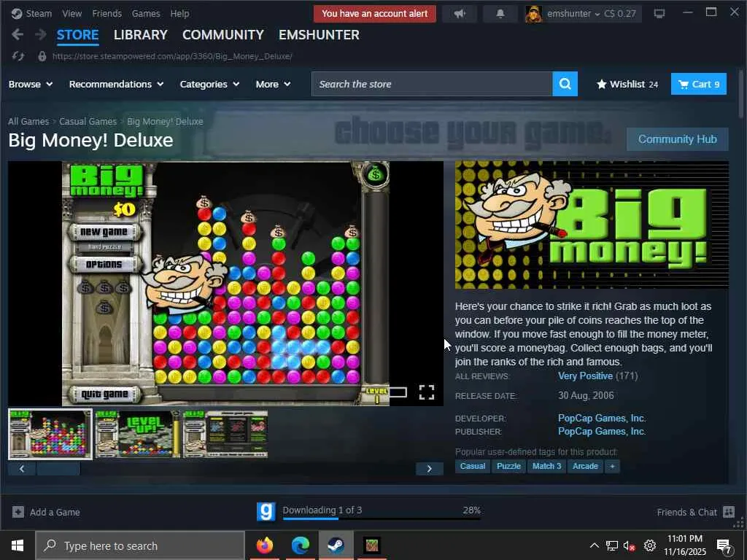Go forward with the right arrow icon
This screenshot has height=560, width=747.
tap(41, 35)
